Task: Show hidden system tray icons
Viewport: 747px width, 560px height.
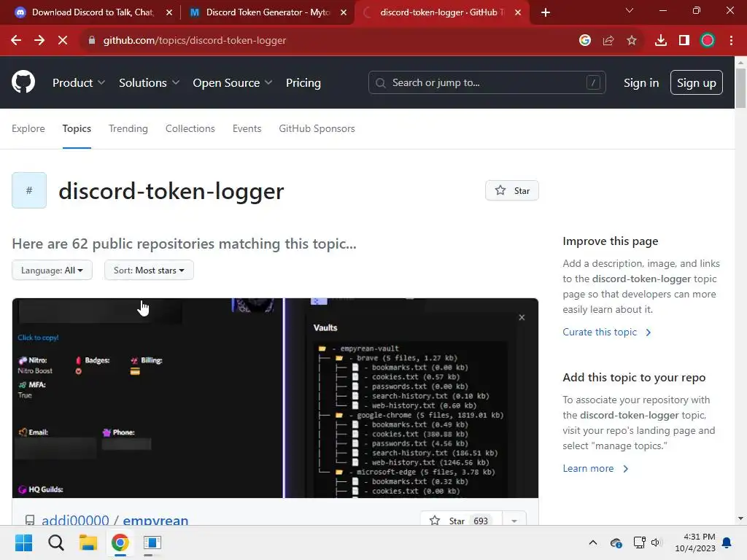Action: pyautogui.click(x=592, y=542)
